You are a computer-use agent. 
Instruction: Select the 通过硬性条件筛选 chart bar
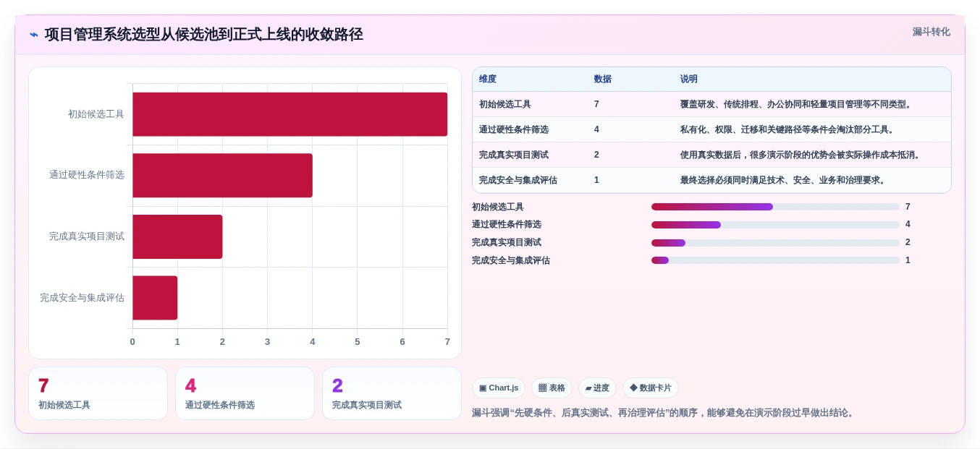coord(222,175)
